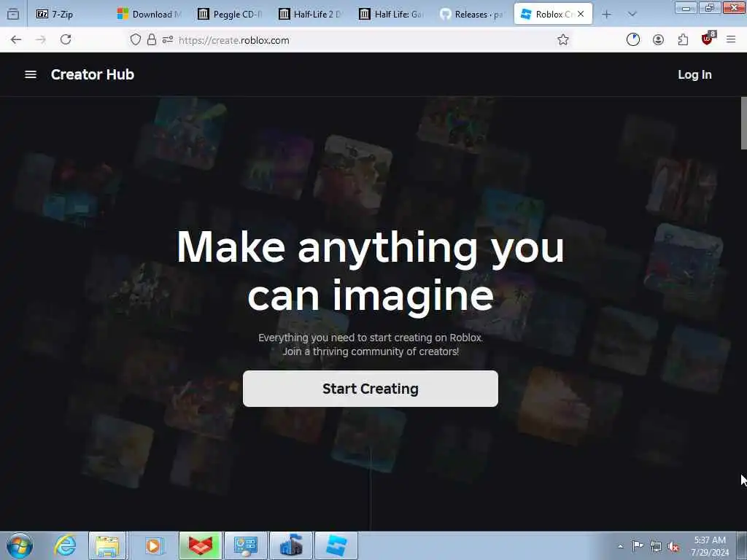Click the Show desktop button strip
This screenshot has height=560, width=747.
(742, 545)
